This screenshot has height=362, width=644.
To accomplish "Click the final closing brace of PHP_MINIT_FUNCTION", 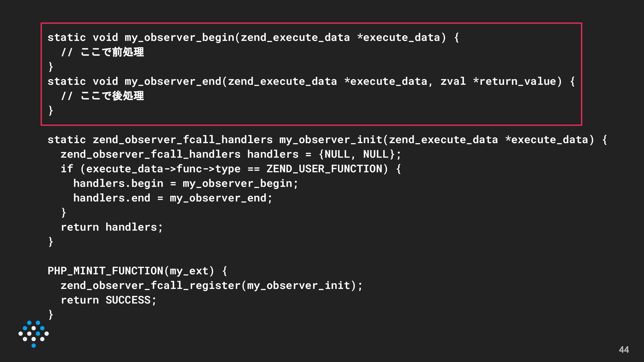I will tap(51, 314).
